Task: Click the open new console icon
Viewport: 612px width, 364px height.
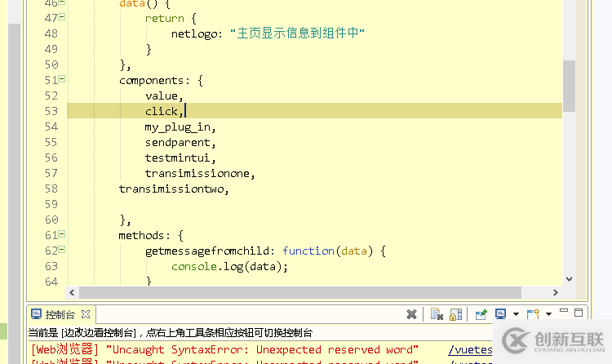Action: tap(532, 314)
